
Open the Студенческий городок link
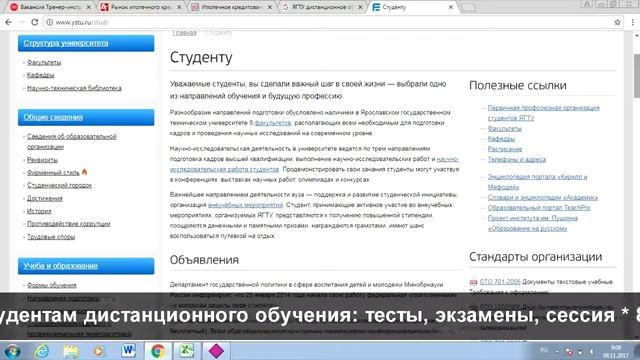tap(59, 185)
